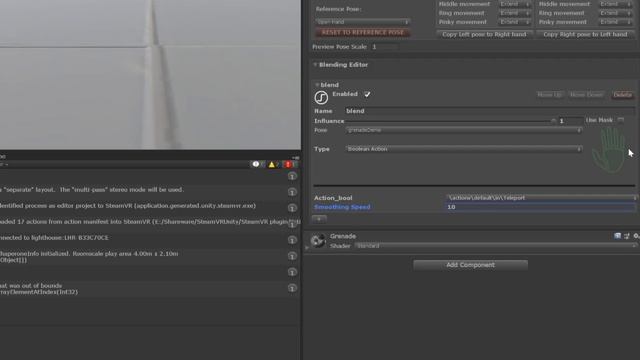Delete the blend entry
The width and height of the screenshot is (640, 360).
[622, 95]
